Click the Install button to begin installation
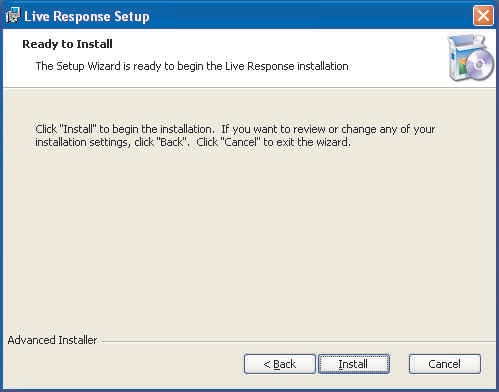Screen dimensions: 499x392 pyautogui.click(x=354, y=364)
